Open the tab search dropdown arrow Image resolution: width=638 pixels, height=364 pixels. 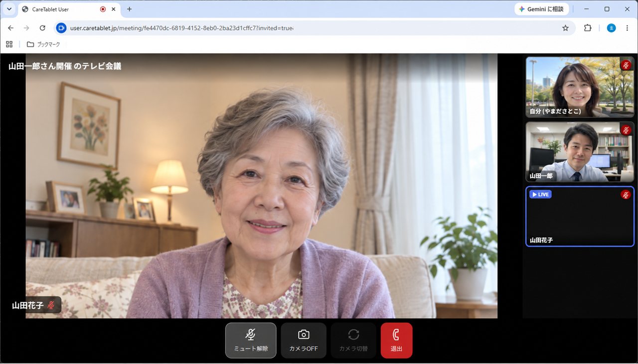click(x=9, y=9)
